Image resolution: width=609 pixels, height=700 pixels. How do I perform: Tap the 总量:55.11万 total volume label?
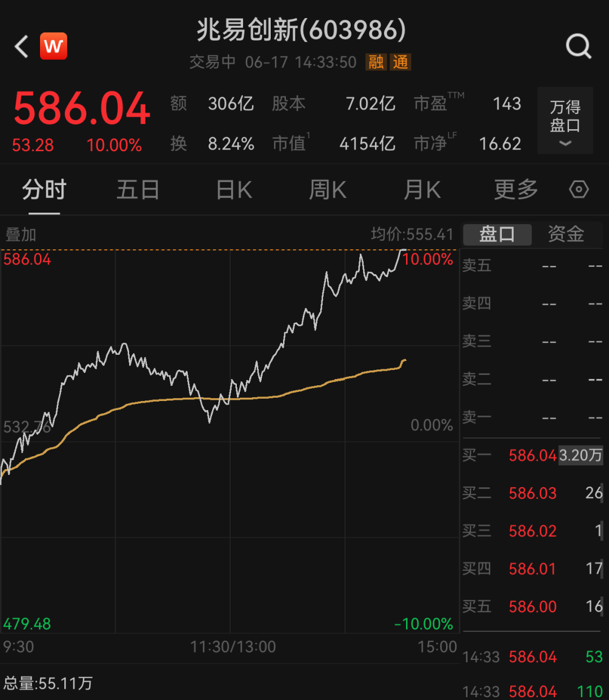click(48, 684)
